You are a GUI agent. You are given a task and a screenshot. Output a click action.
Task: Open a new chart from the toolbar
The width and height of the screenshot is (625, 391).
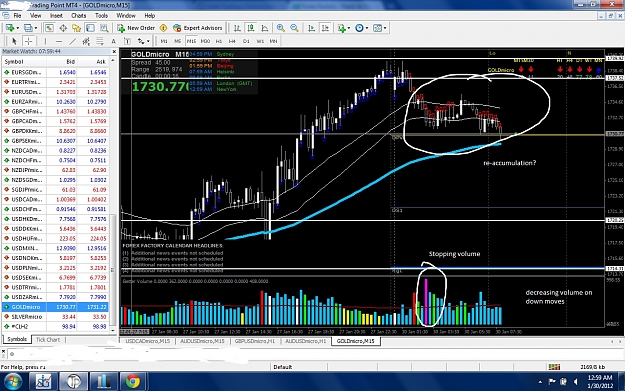coord(9,28)
